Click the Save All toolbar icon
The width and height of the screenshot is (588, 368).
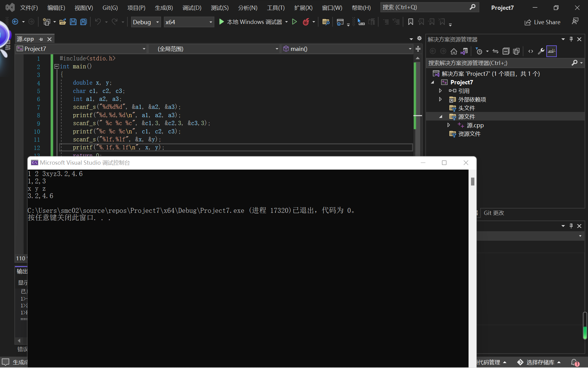[x=84, y=22]
